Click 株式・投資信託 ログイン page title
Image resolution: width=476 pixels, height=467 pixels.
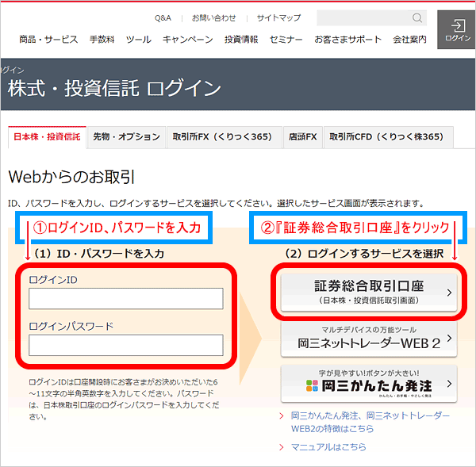(x=114, y=88)
